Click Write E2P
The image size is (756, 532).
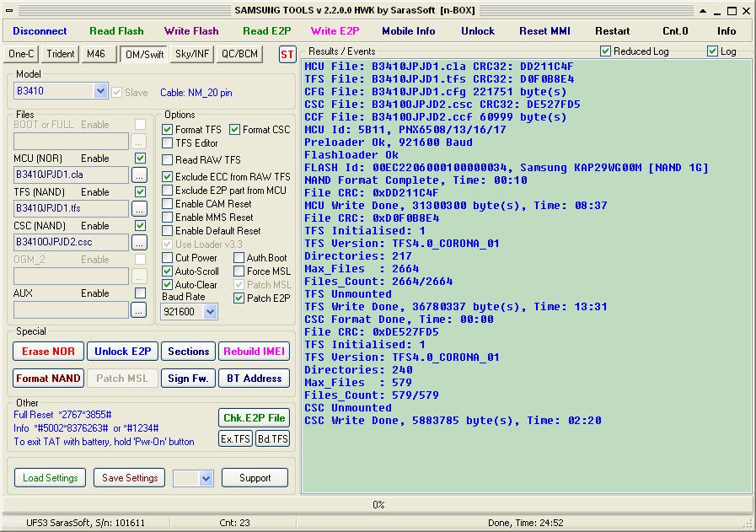[335, 31]
